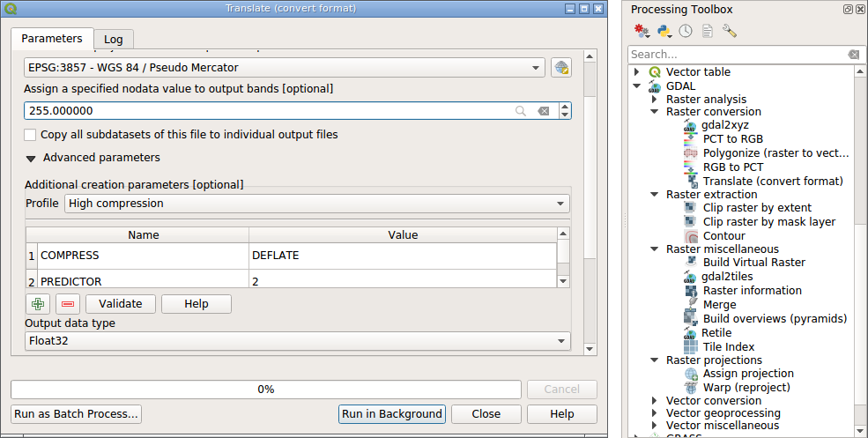
Task: Click the PREDICTOR name cell
Action: coord(143,279)
